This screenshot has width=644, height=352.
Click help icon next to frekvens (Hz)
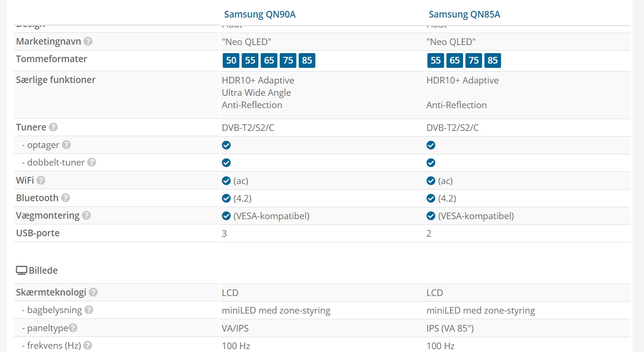(87, 345)
